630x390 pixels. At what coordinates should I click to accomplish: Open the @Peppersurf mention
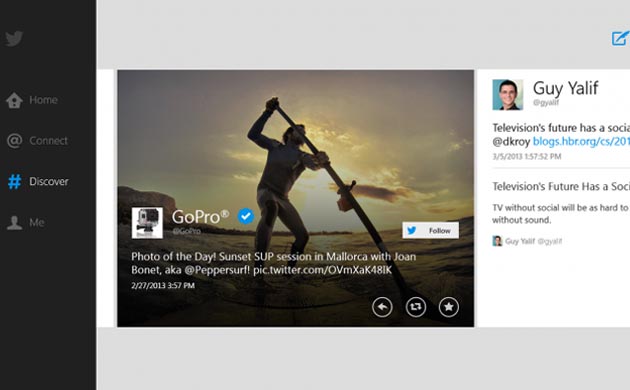[x=217, y=270]
